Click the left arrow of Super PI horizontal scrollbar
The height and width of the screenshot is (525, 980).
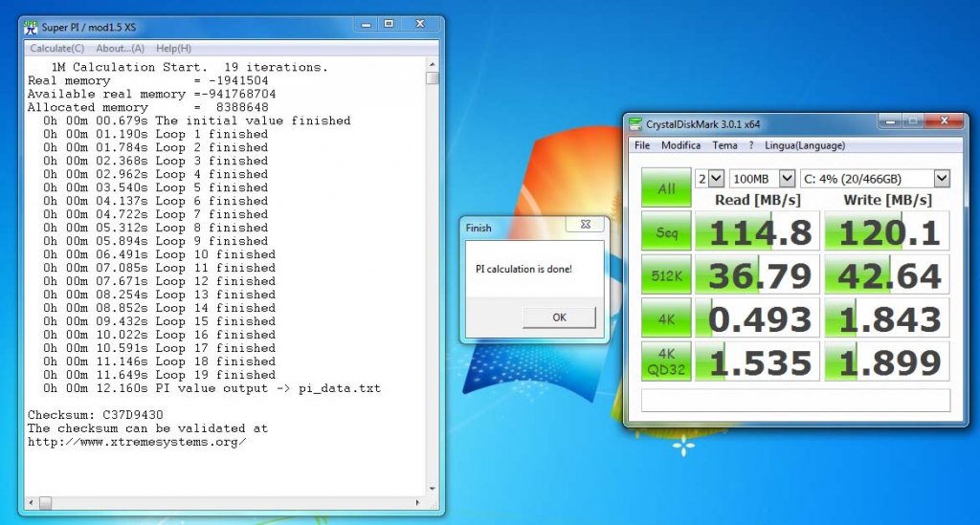click(32, 502)
